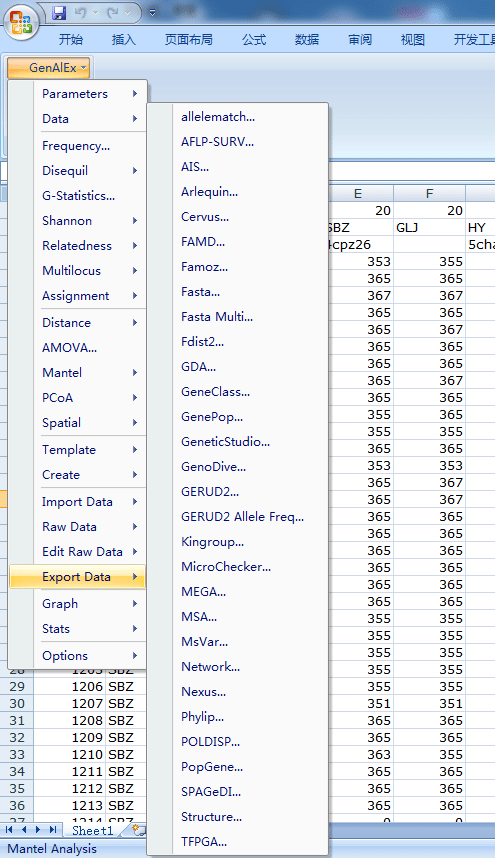This screenshot has width=495, height=858.
Task: Click the cell containing 1209
Action: pos(69,738)
